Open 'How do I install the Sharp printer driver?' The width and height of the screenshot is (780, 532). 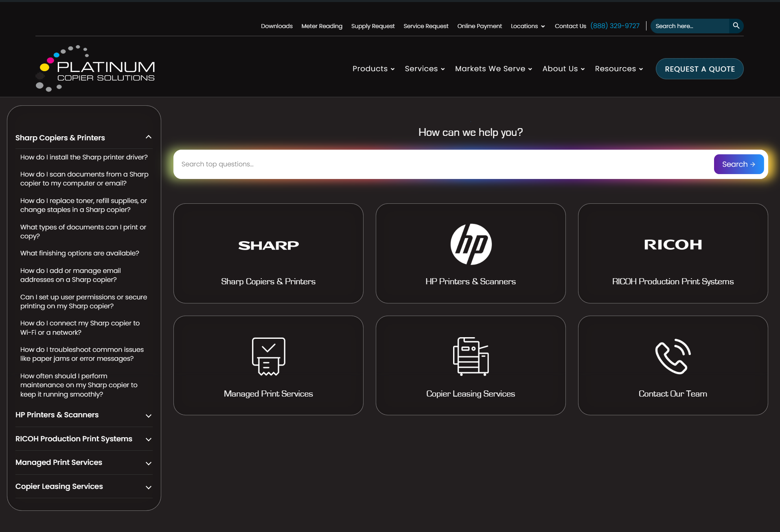tap(84, 157)
